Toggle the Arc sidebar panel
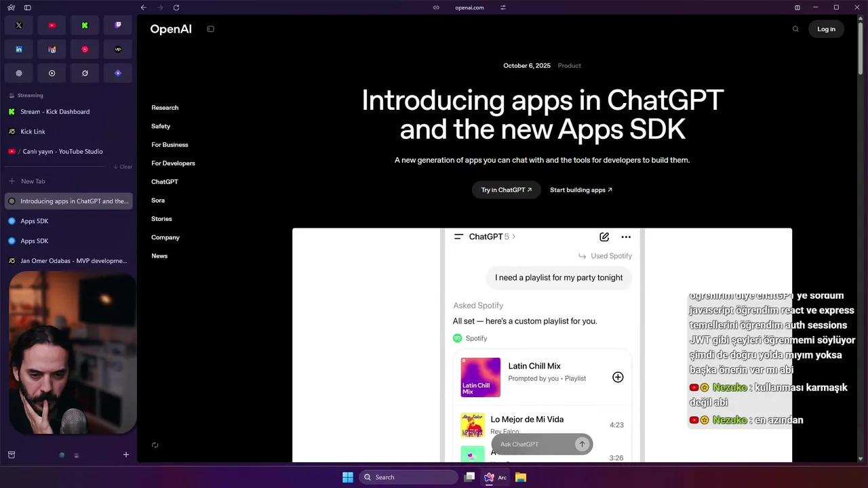 [28, 7]
